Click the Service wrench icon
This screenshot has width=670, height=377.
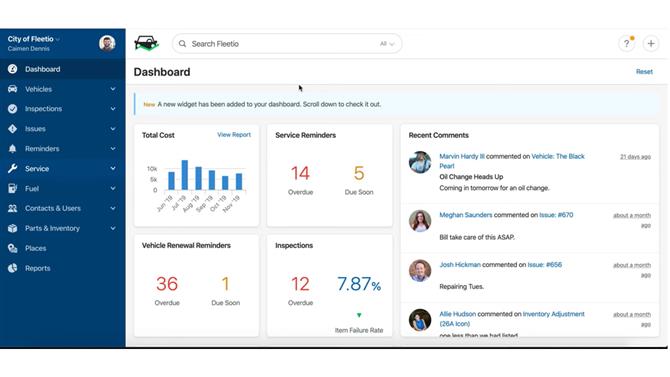pyautogui.click(x=12, y=168)
